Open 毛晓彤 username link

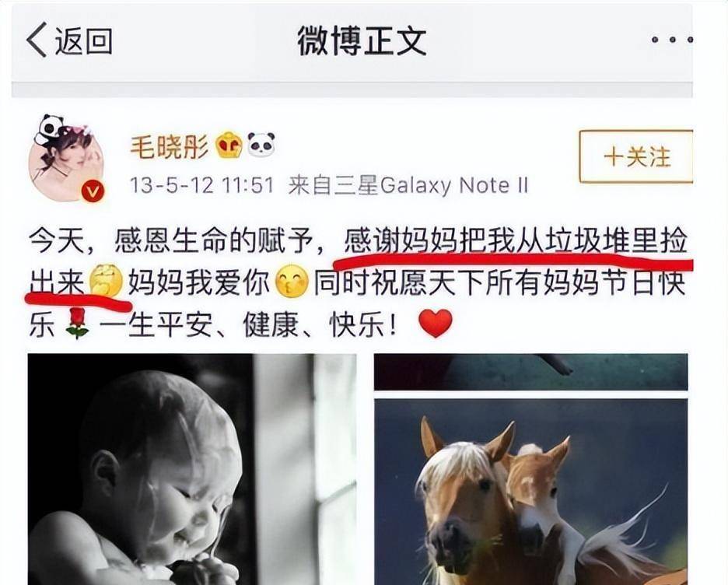pyautogui.click(x=170, y=147)
